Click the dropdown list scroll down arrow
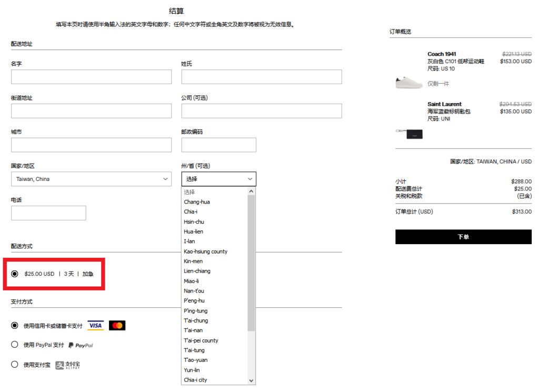539x392 pixels. [x=251, y=380]
